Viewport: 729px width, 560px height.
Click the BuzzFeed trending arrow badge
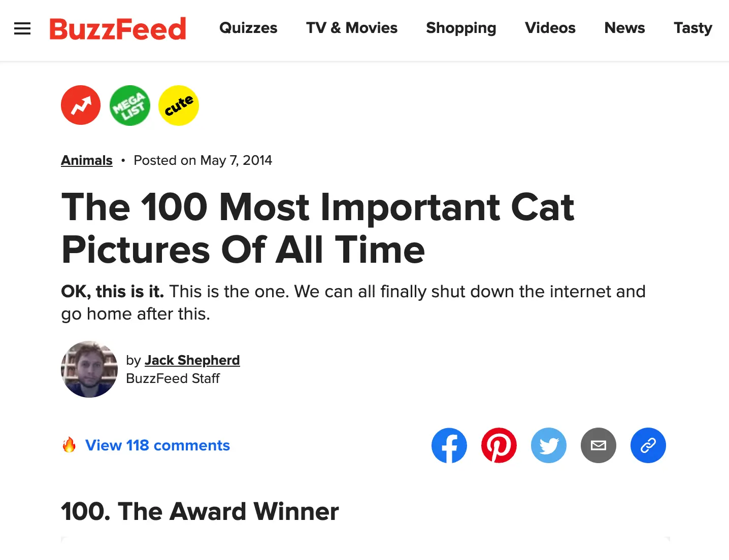80,105
